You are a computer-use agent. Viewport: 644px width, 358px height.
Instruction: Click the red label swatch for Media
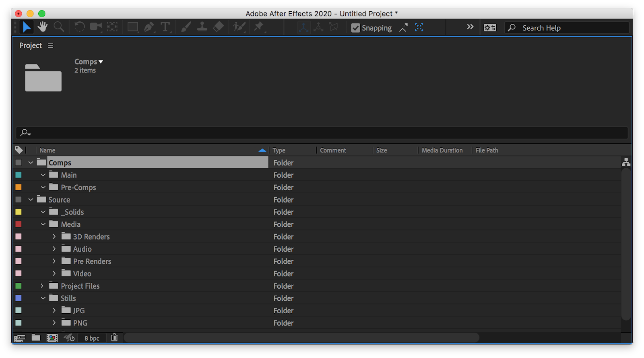[x=19, y=224]
